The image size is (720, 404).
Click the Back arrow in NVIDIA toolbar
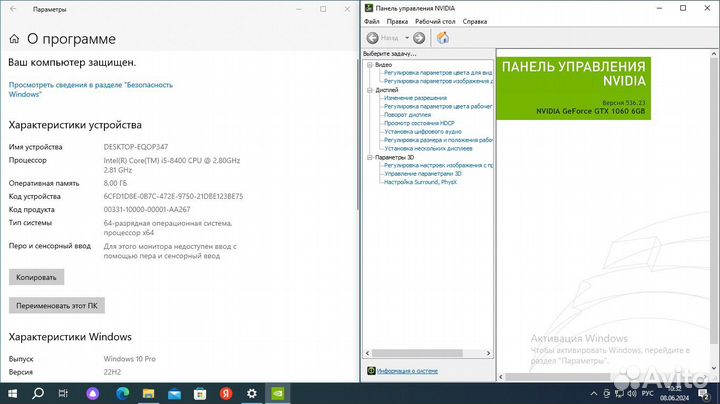click(x=373, y=38)
